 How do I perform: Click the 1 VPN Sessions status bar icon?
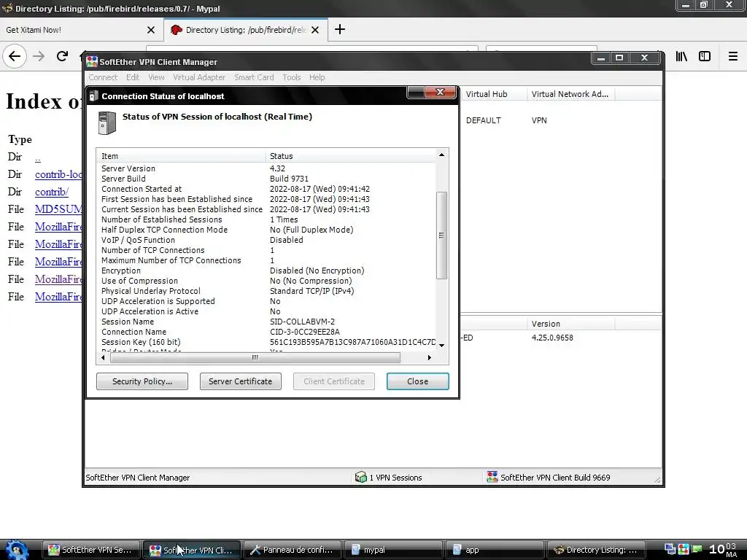pyautogui.click(x=360, y=477)
